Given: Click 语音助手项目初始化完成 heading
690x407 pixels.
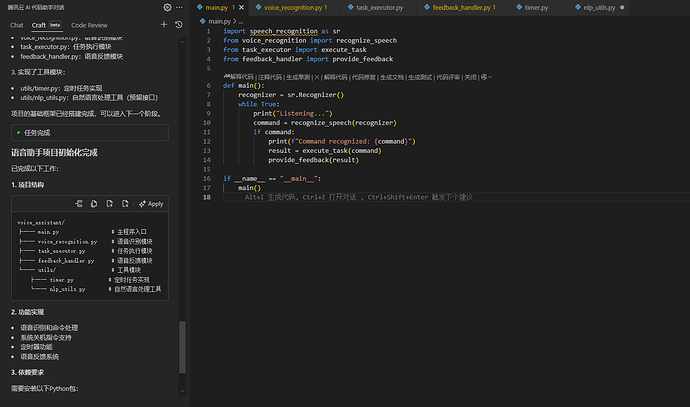Looking at the screenshot, I should pos(54,153).
